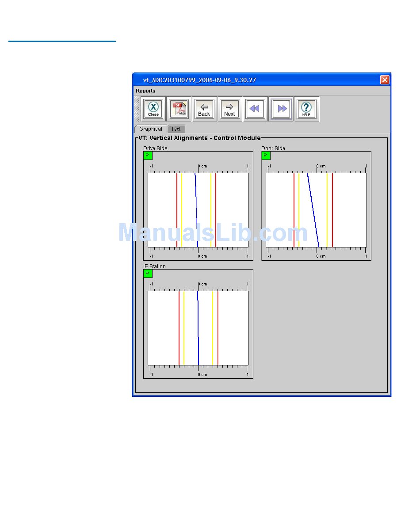The height and width of the screenshot is (513, 420).
Task: Open the Reports menu
Action: coord(145,91)
